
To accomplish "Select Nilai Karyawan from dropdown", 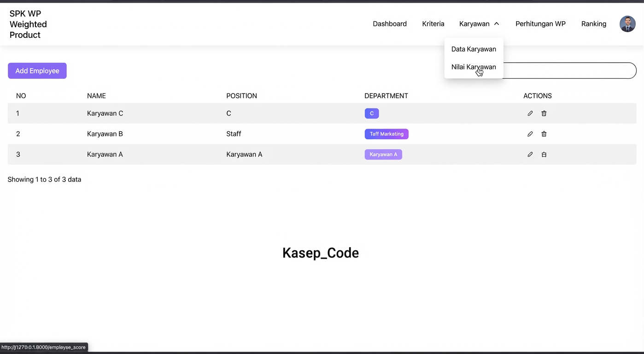I will 474,67.
